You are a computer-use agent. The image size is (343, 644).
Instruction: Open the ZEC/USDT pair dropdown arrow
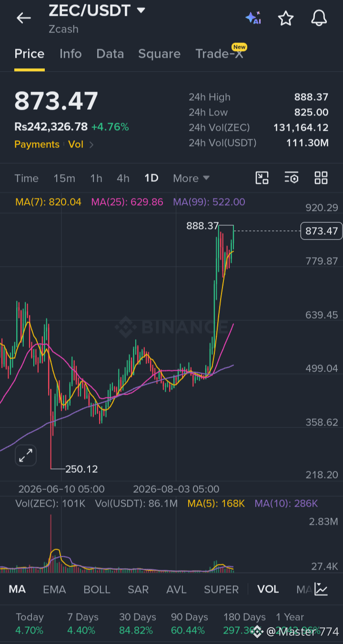tap(141, 10)
